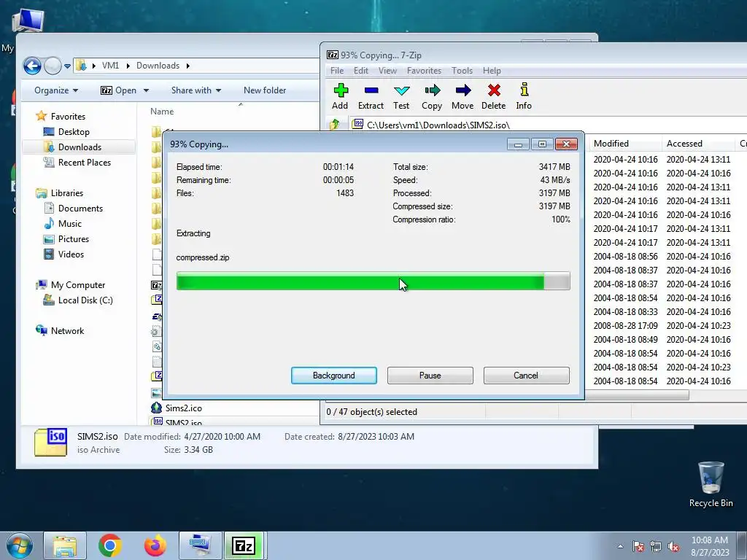Click the 7-Zip horizontal scrollbar

(636, 394)
